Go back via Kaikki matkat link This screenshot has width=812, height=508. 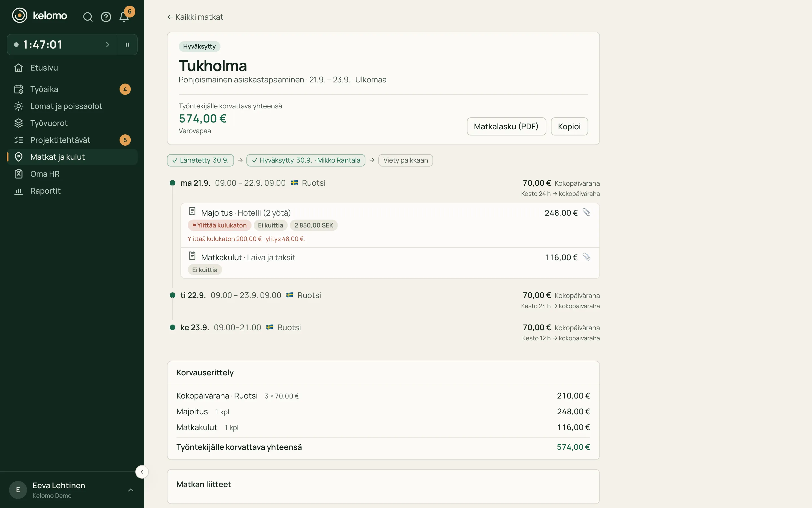click(195, 17)
